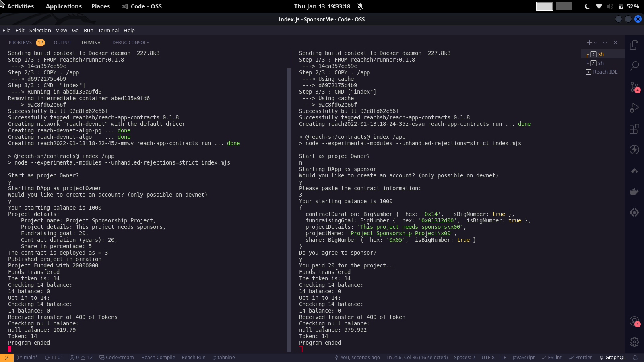Click the night light moon icon
The width and height of the screenshot is (644, 362).
pos(587,6)
